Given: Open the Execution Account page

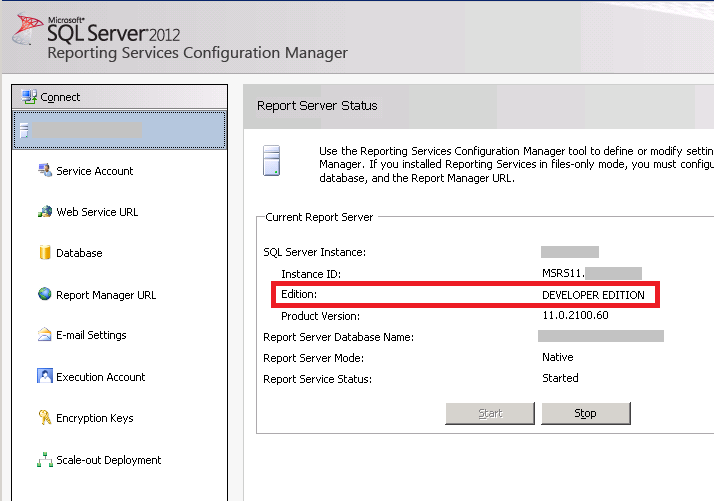Looking at the screenshot, I should [x=101, y=377].
